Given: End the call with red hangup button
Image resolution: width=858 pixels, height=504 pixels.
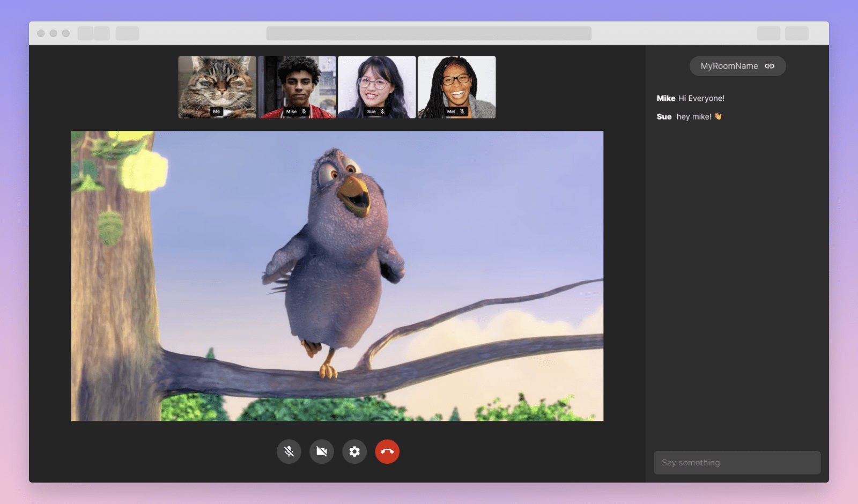Looking at the screenshot, I should pyautogui.click(x=387, y=451).
